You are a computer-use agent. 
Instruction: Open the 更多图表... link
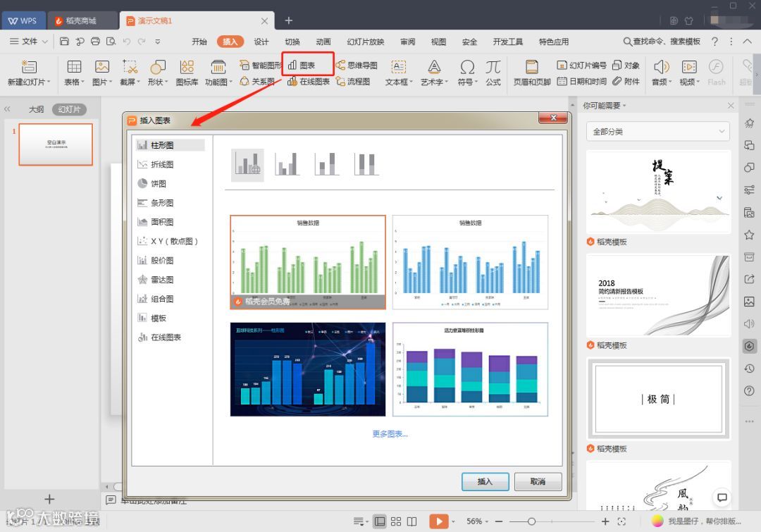pyautogui.click(x=390, y=434)
